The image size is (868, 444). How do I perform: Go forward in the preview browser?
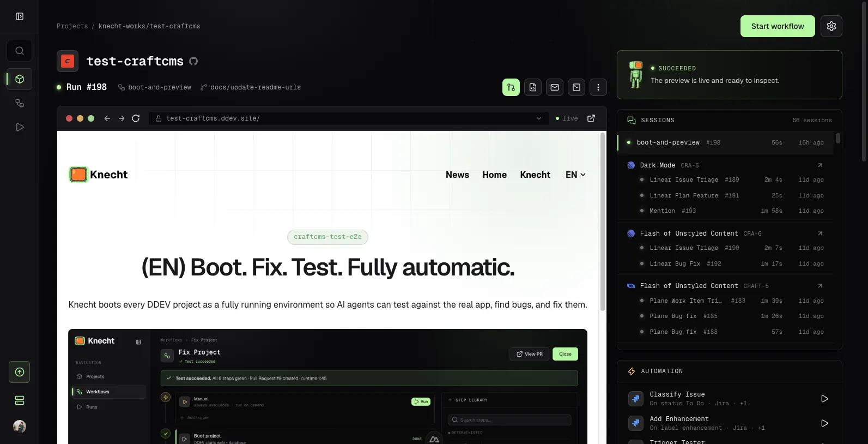[122, 118]
